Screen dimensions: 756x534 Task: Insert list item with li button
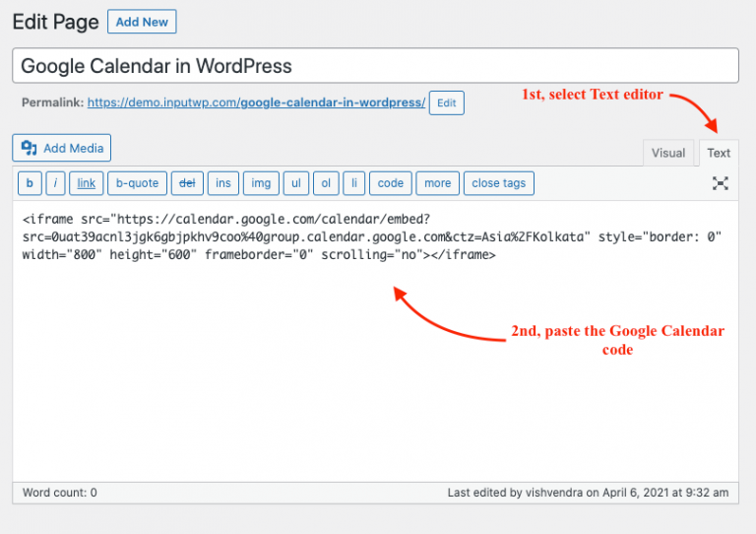point(354,183)
